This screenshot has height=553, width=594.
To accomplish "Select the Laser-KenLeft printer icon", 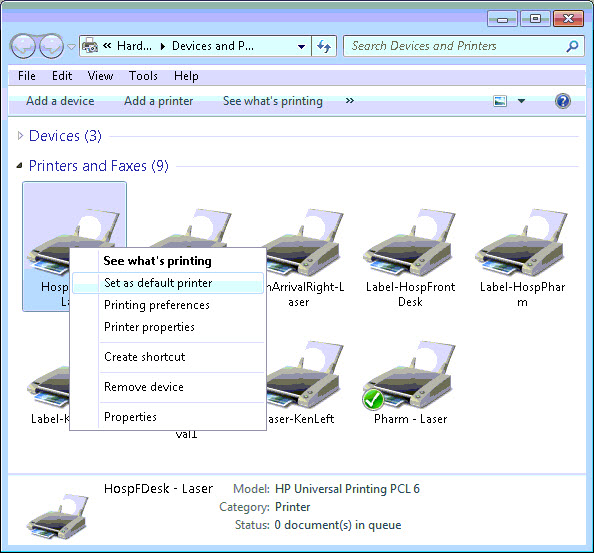I will (x=305, y=374).
